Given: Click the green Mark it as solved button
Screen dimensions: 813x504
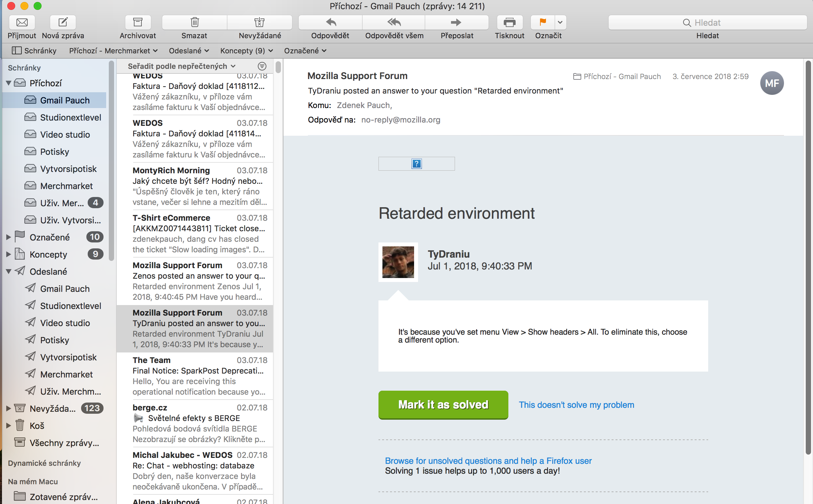Looking at the screenshot, I should (x=443, y=405).
